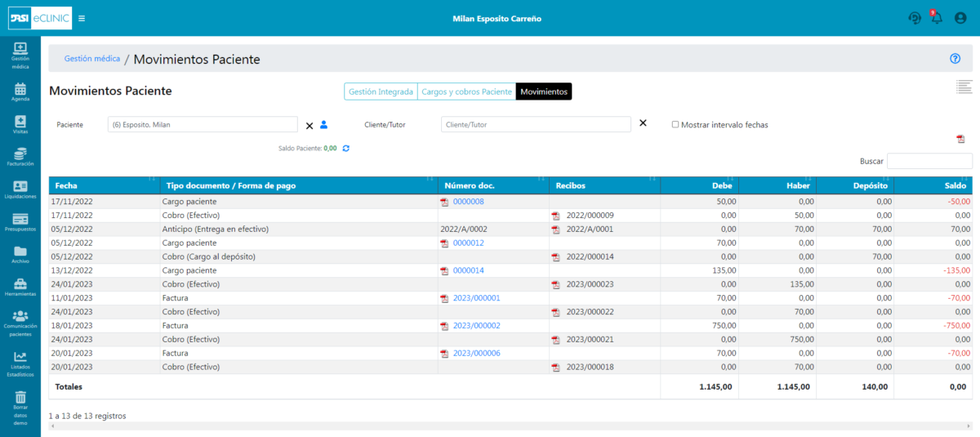The image size is (980, 437).
Task: Click Borrar datos demo trash icon
Action: pyautogui.click(x=20, y=397)
